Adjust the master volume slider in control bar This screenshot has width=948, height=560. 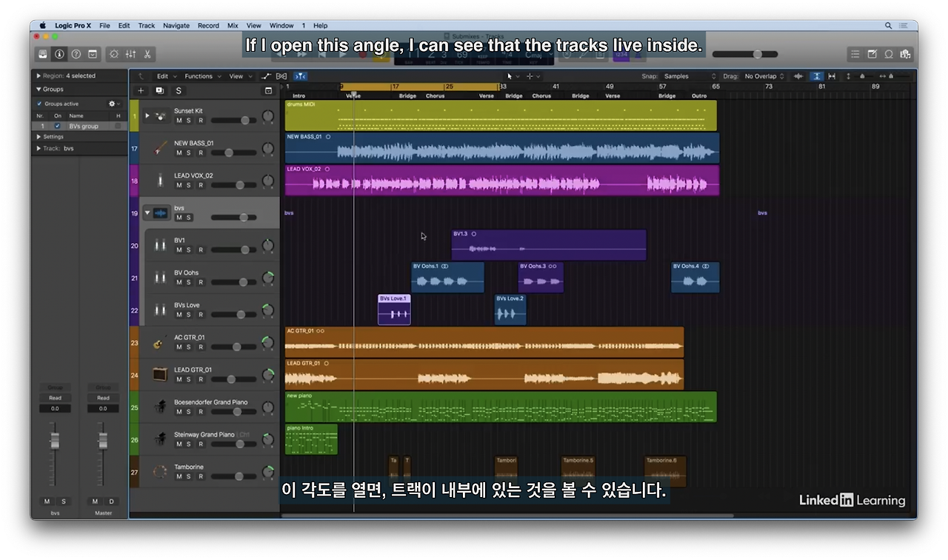tap(745, 54)
